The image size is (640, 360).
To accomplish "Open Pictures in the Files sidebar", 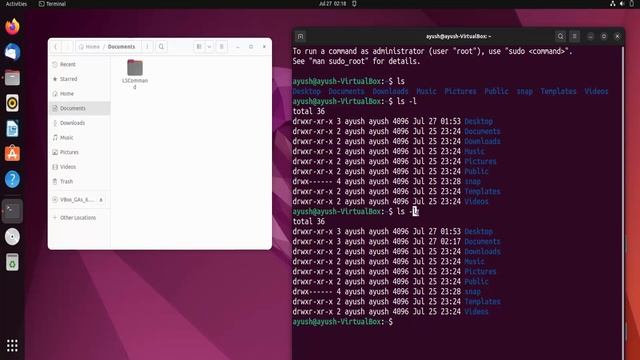I will (x=80, y=152).
